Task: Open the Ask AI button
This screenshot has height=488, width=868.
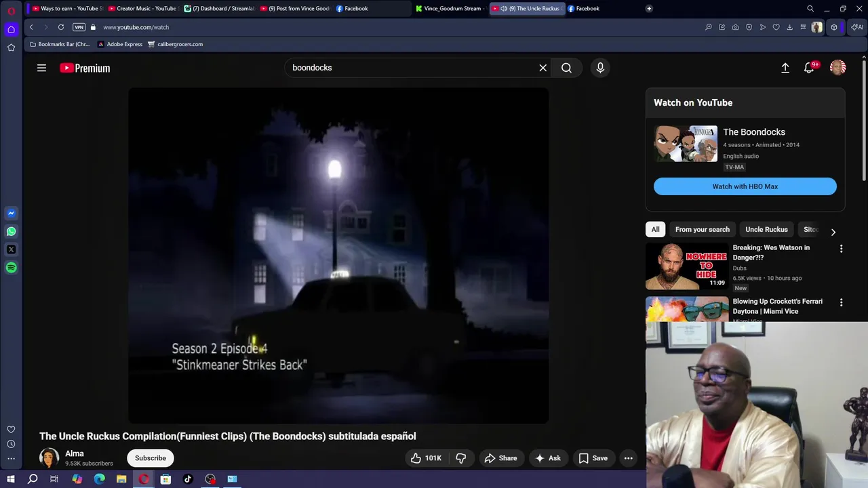Action: [548, 458]
